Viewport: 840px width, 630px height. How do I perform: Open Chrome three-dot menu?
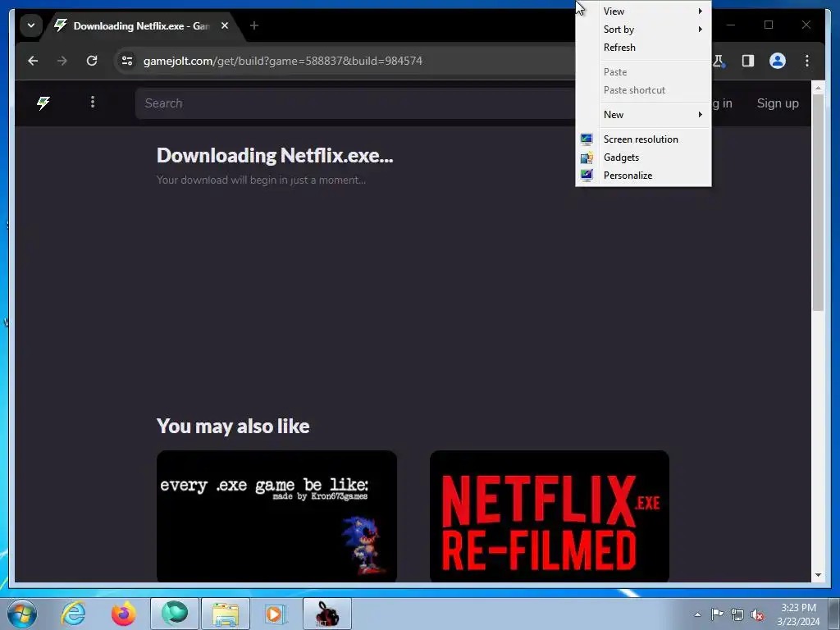click(x=807, y=61)
